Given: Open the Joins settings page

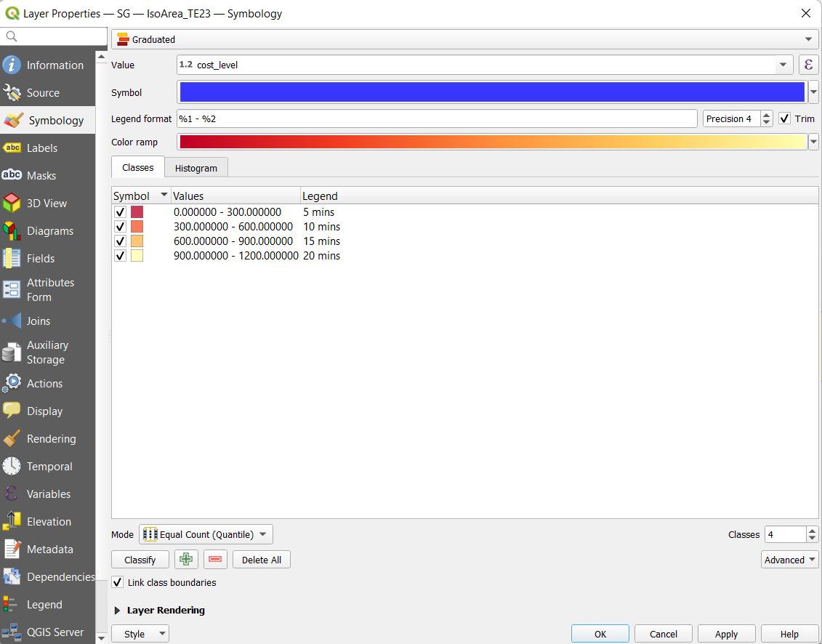Looking at the screenshot, I should [x=39, y=321].
